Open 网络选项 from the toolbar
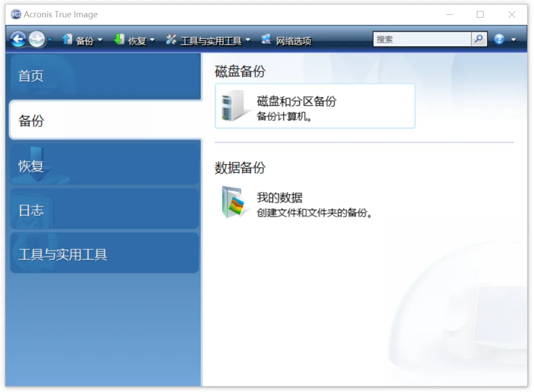The height and width of the screenshot is (392, 534). click(x=294, y=41)
